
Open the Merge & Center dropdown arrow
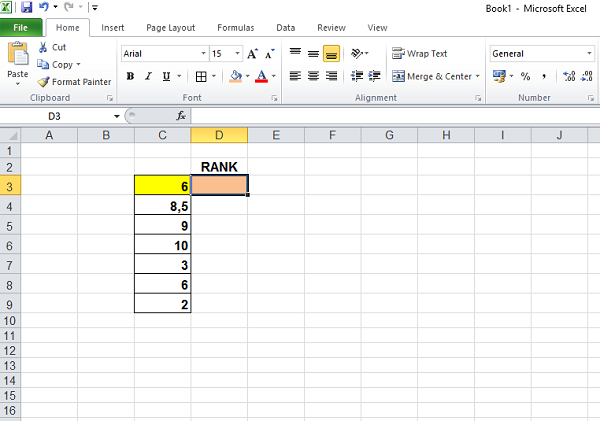point(478,76)
